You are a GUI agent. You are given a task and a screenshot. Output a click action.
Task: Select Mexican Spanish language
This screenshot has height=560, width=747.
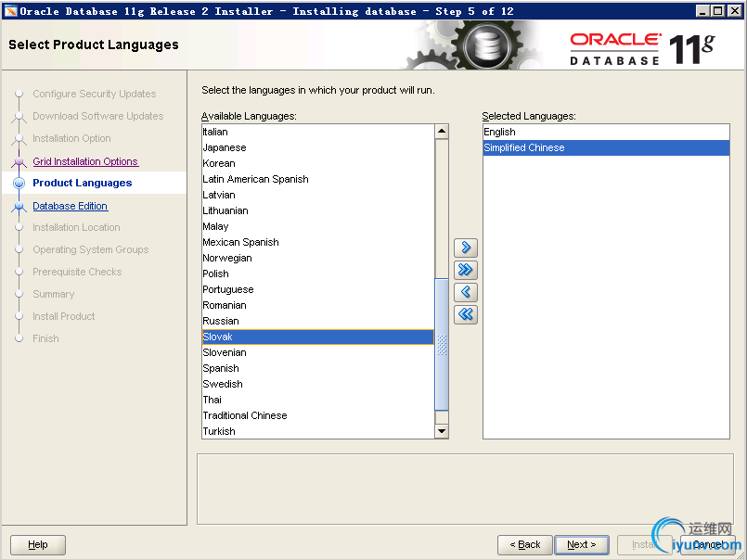click(x=317, y=242)
